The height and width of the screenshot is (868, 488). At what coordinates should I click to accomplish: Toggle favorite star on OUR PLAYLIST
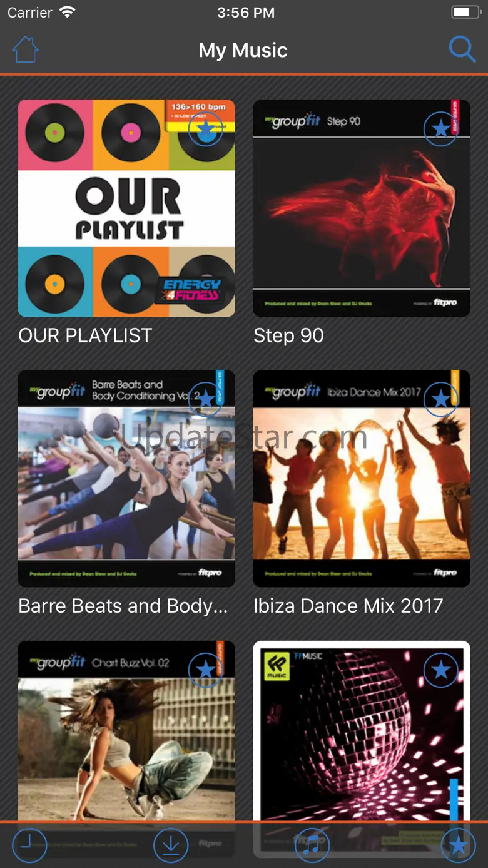pyautogui.click(x=206, y=129)
